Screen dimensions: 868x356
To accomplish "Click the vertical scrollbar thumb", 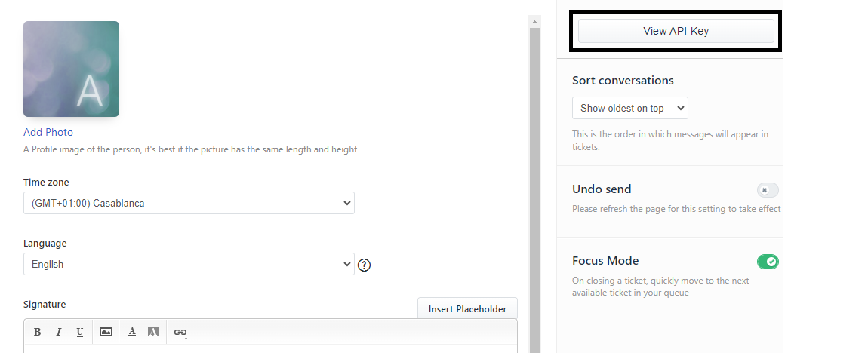I will [x=534, y=189].
